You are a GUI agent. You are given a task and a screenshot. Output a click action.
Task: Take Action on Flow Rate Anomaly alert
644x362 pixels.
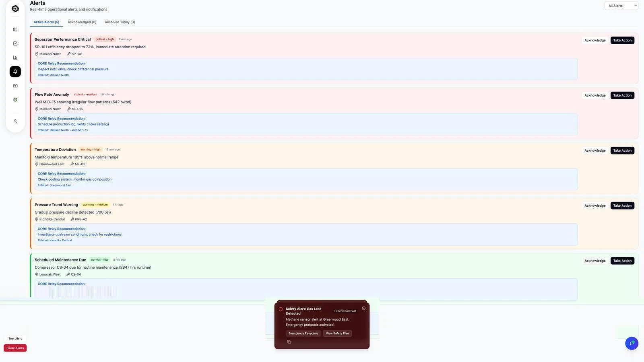[622, 95]
